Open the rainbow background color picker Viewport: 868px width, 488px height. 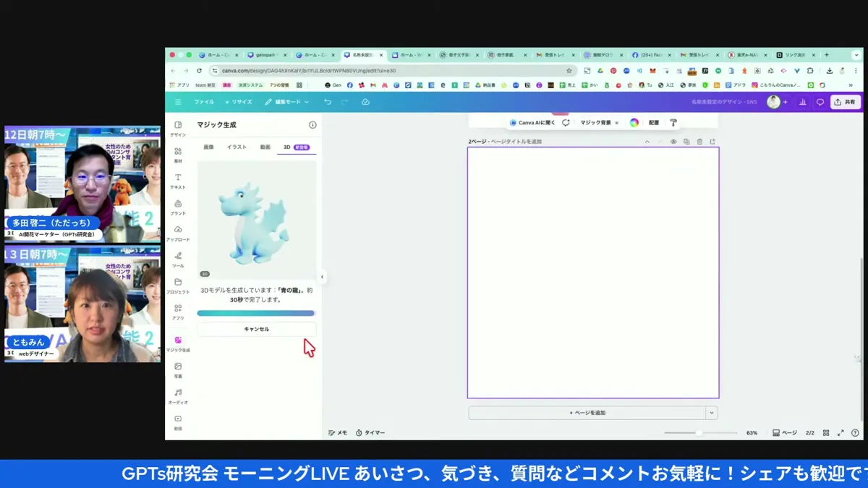coord(634,123)
